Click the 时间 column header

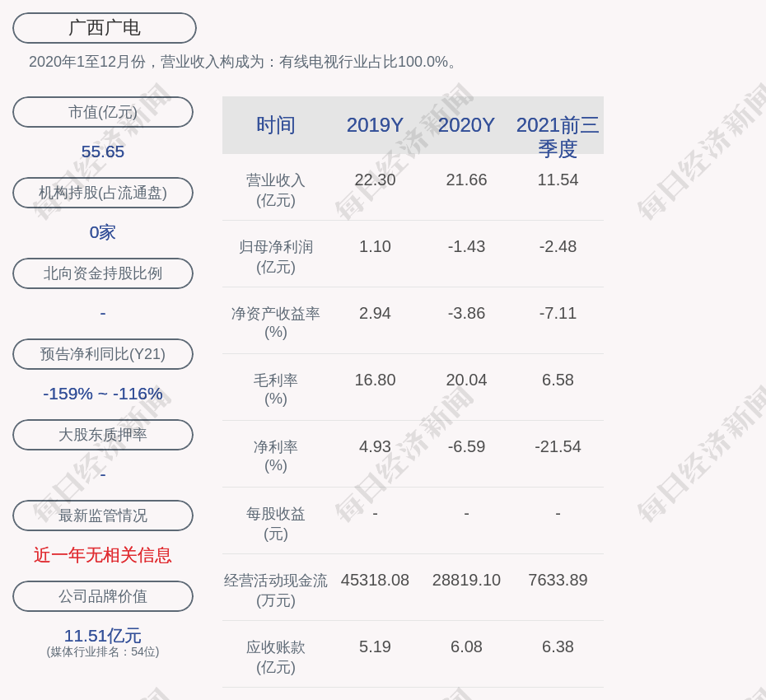[x=276, y=125]
